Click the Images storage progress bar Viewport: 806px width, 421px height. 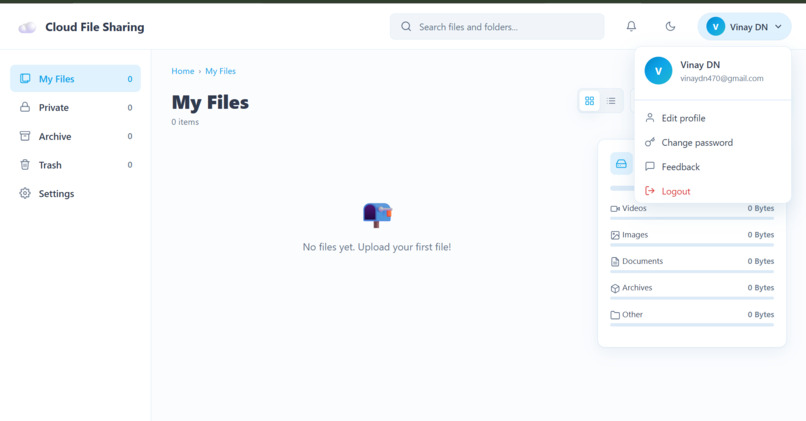692,245
